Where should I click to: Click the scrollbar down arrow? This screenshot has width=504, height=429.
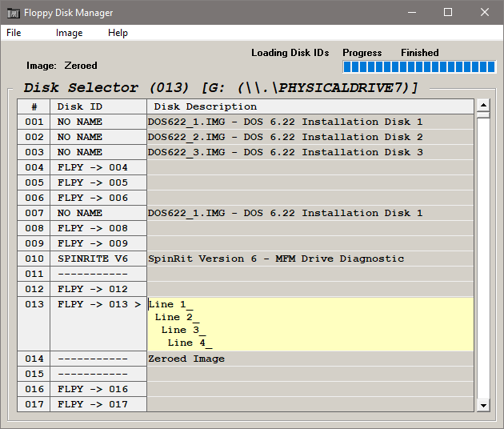coord(483,405)
